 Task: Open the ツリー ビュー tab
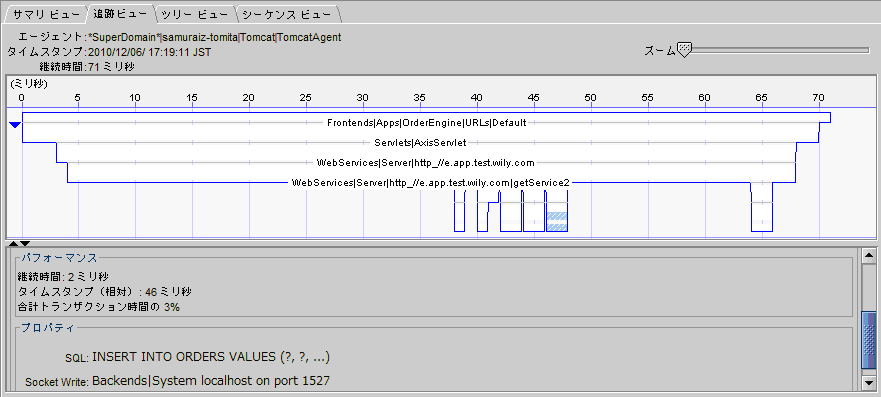[193, 14]
